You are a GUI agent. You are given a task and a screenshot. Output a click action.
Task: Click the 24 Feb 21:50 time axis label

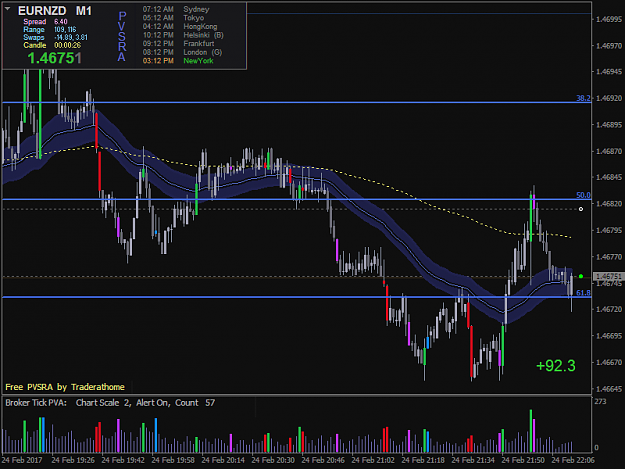click(x=523, y=460)
